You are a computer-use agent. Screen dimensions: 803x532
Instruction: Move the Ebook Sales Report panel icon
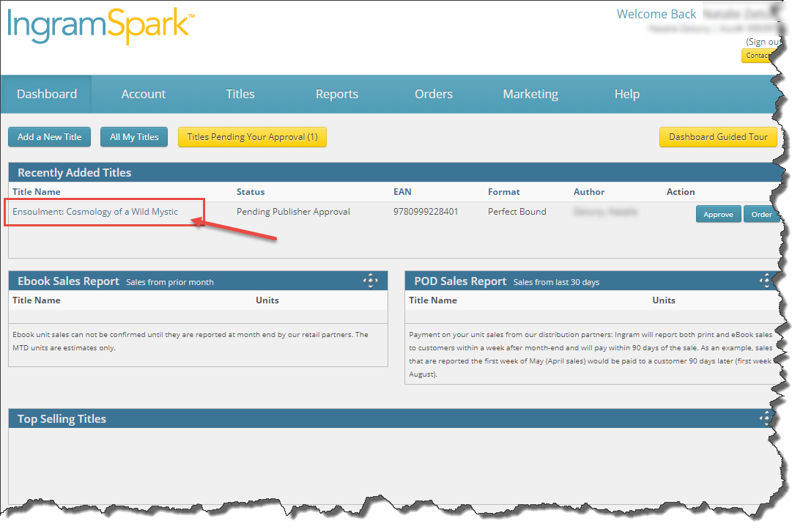click(x=370, y=281)
